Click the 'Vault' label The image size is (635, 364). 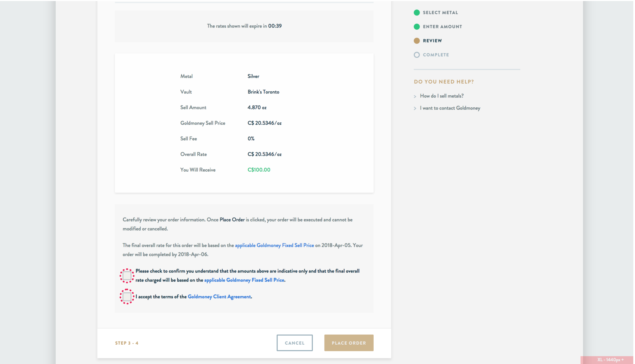click(x=186, y=92)
